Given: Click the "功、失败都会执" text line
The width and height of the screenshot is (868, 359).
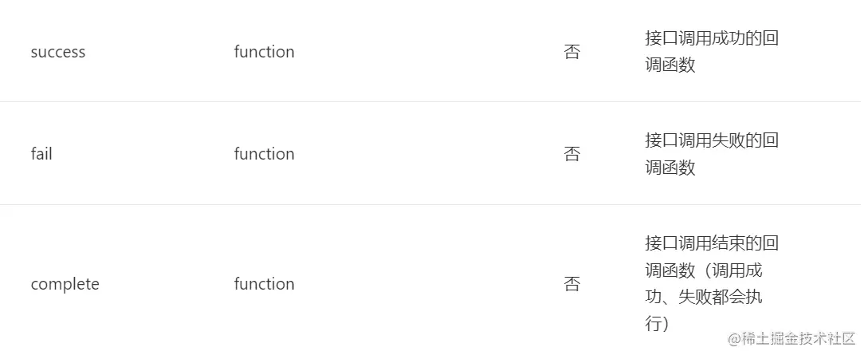Looking at the screenshot, I should click(703, 297).
